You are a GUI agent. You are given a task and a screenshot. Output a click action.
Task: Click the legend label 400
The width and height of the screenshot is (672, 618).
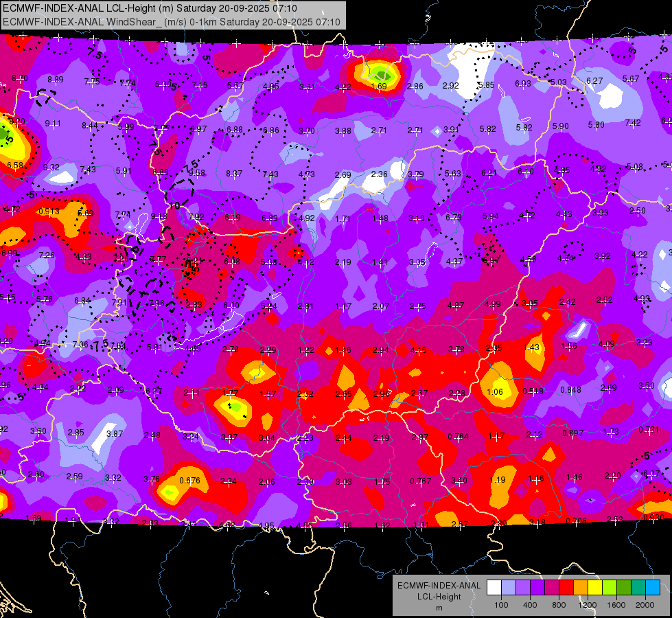tap(530, 605)
